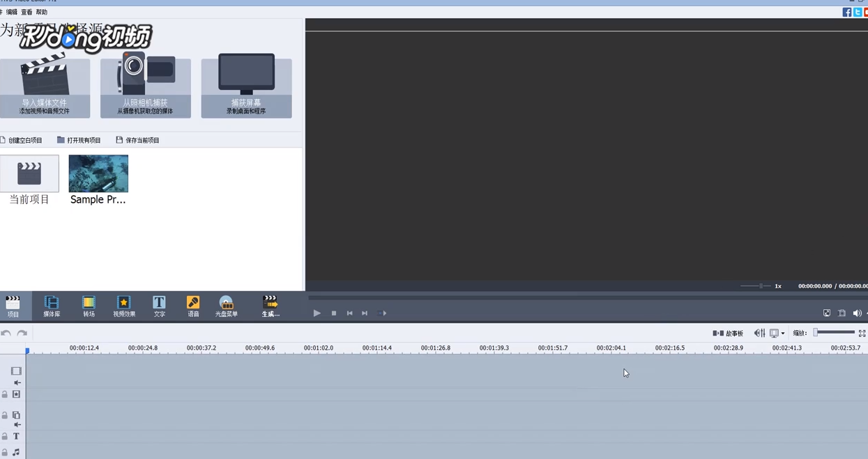Click the preview volume speaker icon
The height and width of the screenshot is (459, 868).
click(858, 313)
